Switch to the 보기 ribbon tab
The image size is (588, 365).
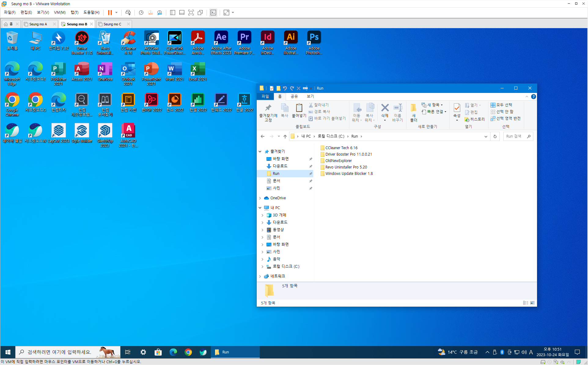coord(310,96)
